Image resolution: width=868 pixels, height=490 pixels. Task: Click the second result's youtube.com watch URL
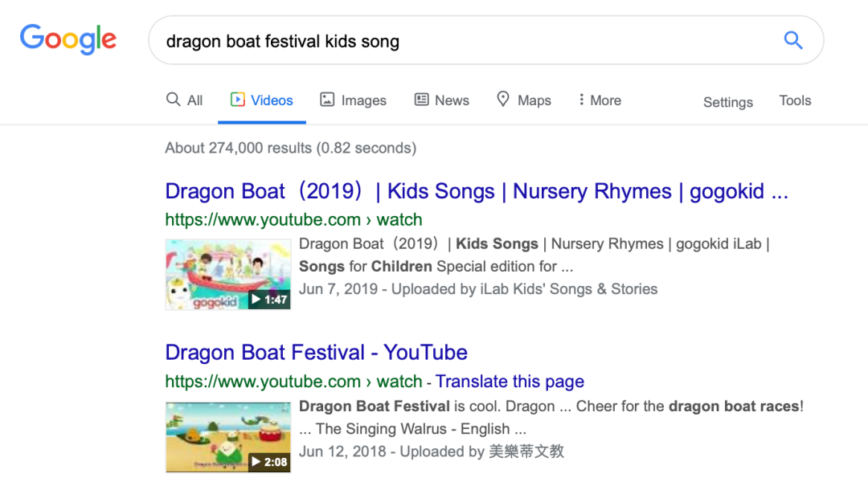click(293, 382)
